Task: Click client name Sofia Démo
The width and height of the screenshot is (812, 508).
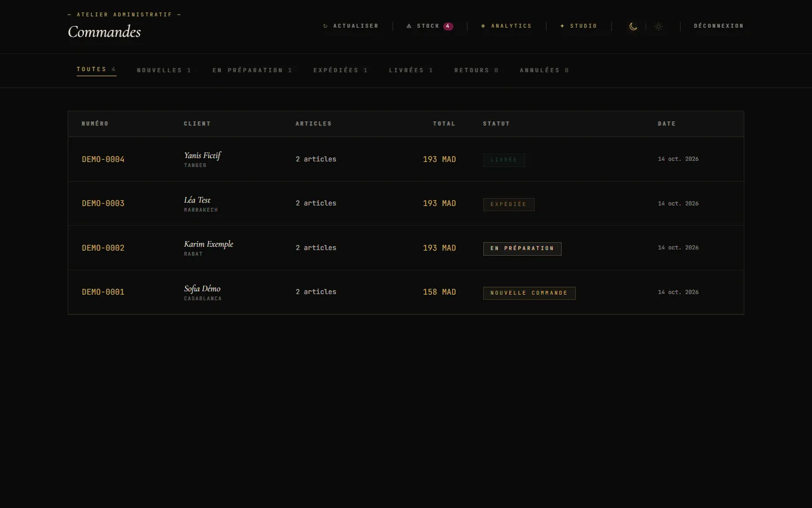Action: (202, 288)
